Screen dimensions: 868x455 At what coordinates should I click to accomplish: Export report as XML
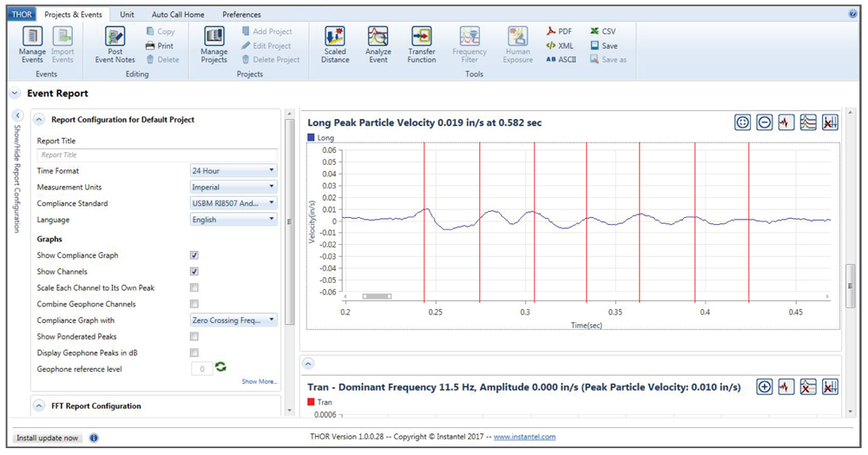click(x=559, y=46)
